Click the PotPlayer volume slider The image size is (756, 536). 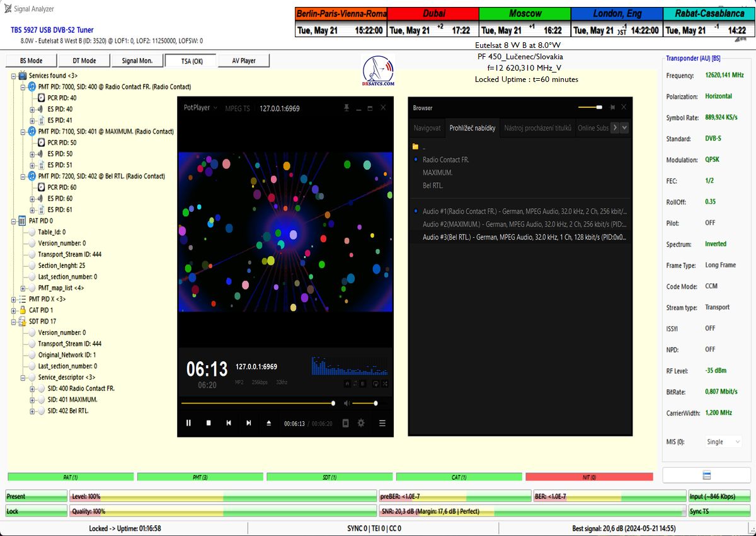pos(365,403)
